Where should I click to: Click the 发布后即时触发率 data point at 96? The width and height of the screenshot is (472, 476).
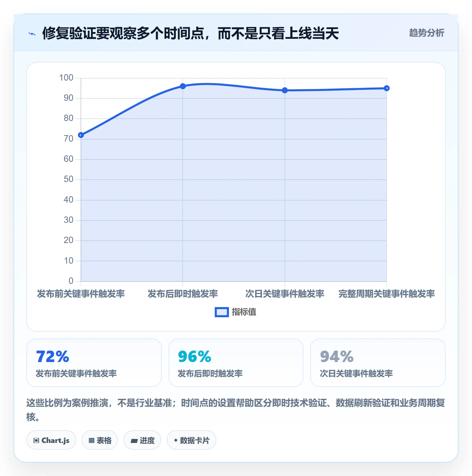coord(183,86)
